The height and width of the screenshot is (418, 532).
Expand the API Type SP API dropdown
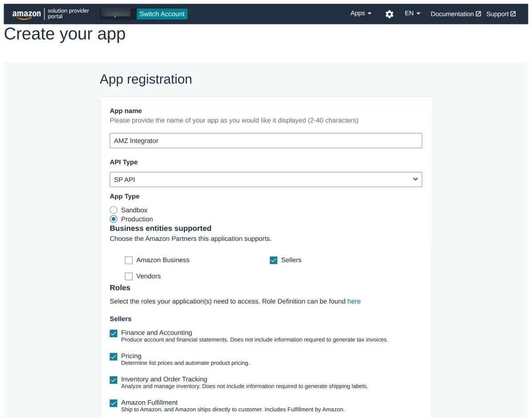coord(266,180)
